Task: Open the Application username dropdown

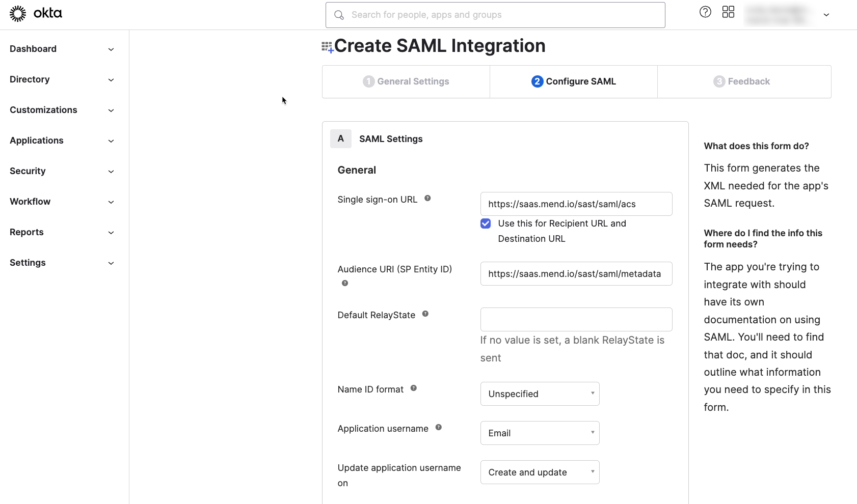Action: [540, 433]
